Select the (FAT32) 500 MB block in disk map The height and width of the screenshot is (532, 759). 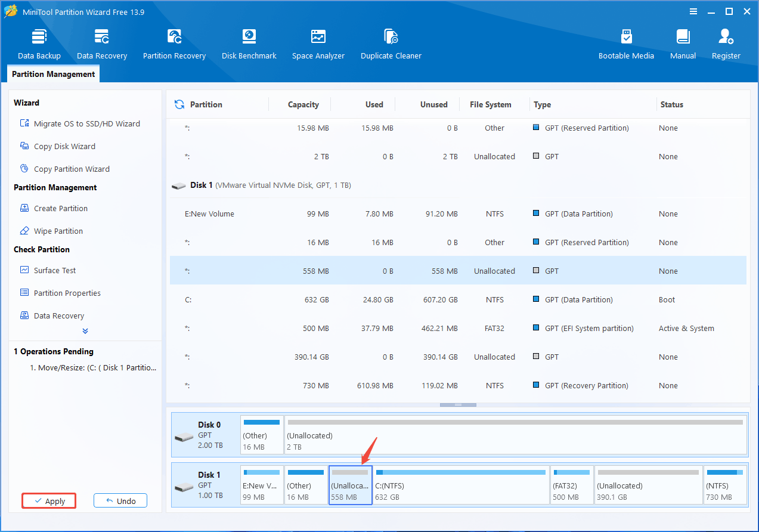point(572,485)
